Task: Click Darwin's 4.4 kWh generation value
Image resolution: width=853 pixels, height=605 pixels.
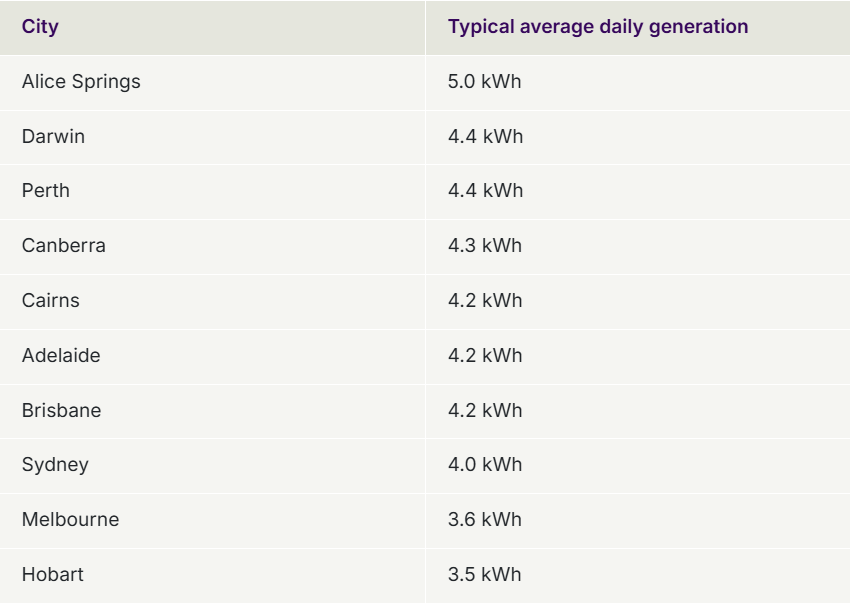Action: pos(485,137)
